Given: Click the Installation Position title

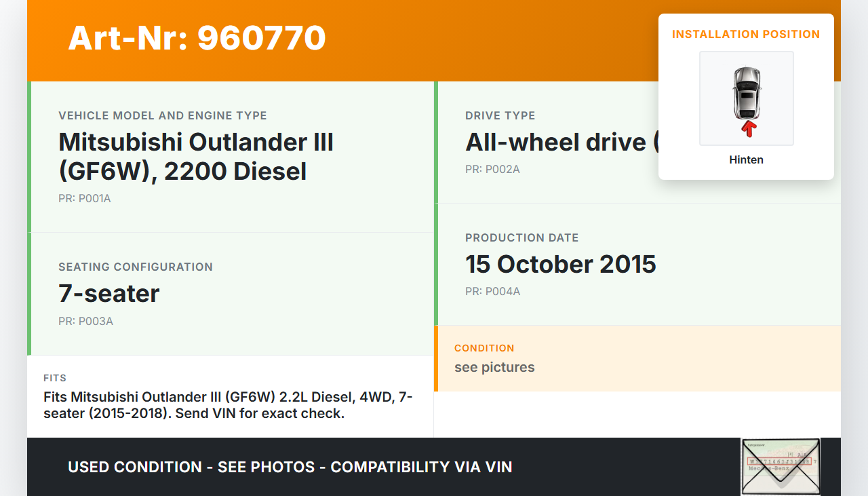Looking at the screenshot, I should point(746,34).
